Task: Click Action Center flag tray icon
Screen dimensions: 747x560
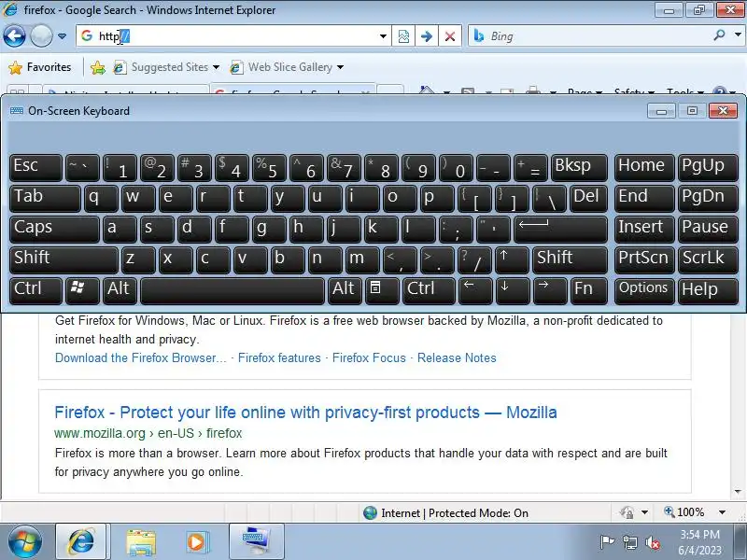Action: [607, 542]
